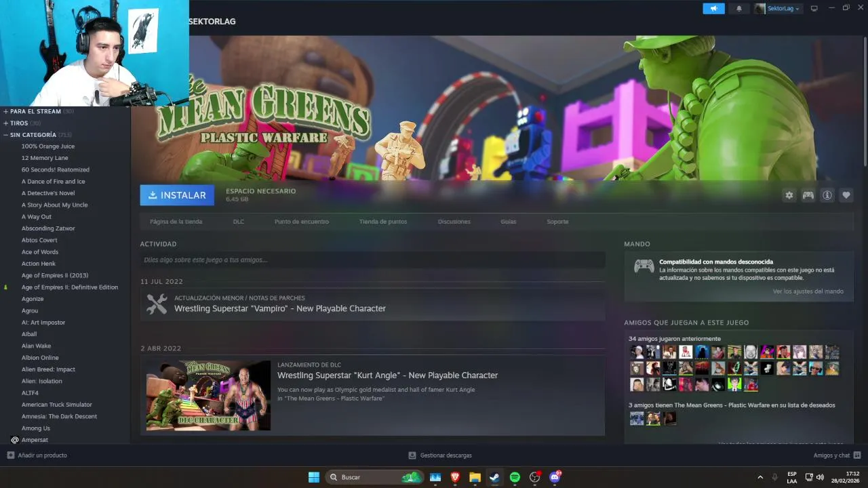The width and height of the screenshot is (868, 488).
Task: Collapse the SIN CATEGORÍA category
Action: click(x=36, y=135)
